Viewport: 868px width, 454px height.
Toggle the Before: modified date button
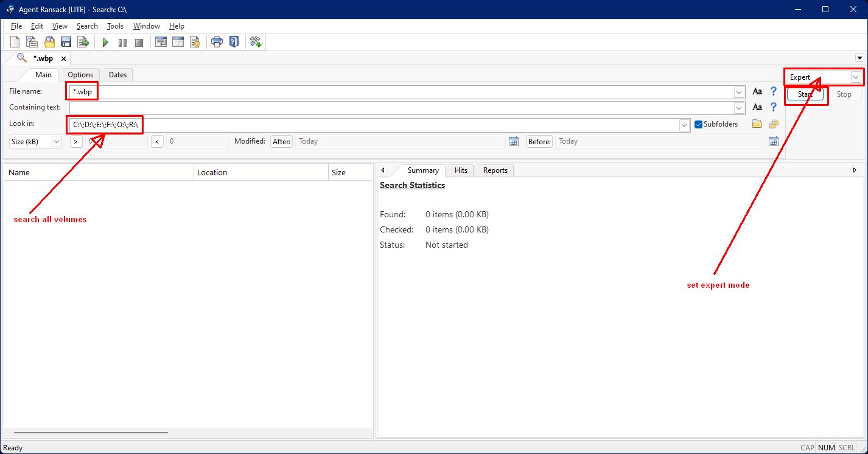pyautogui.click(x=539, y=141)
